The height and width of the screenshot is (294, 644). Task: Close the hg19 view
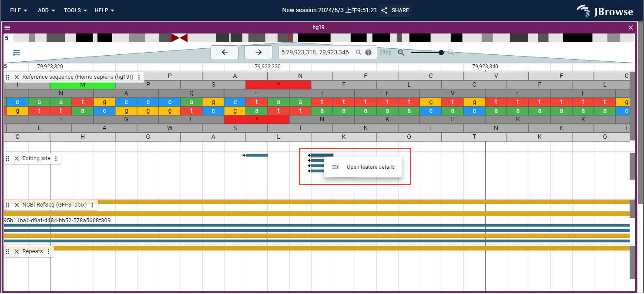coord(631,27)
